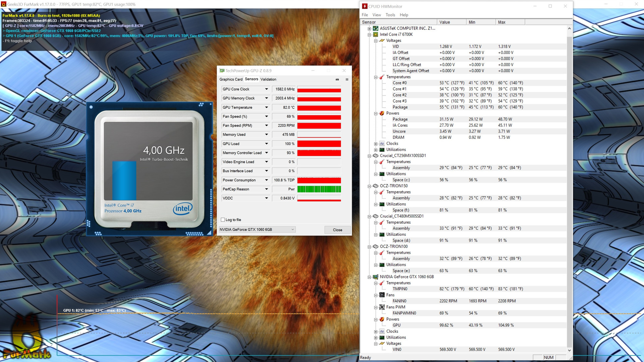Open the Power Consumption sensor dropdown
Viewport: 644px width, 362px height.
[267, 180]
